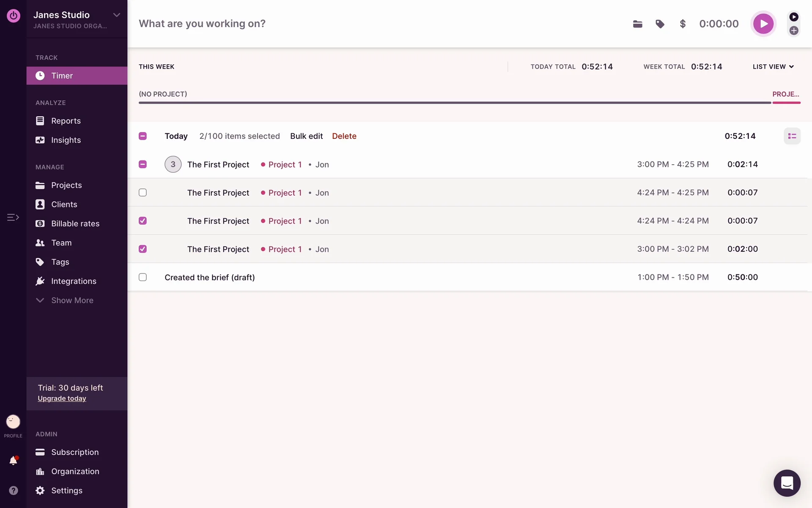Expand Show More in sidebar
The width and height of the screenshot is (812, 508).
point(72,300)
